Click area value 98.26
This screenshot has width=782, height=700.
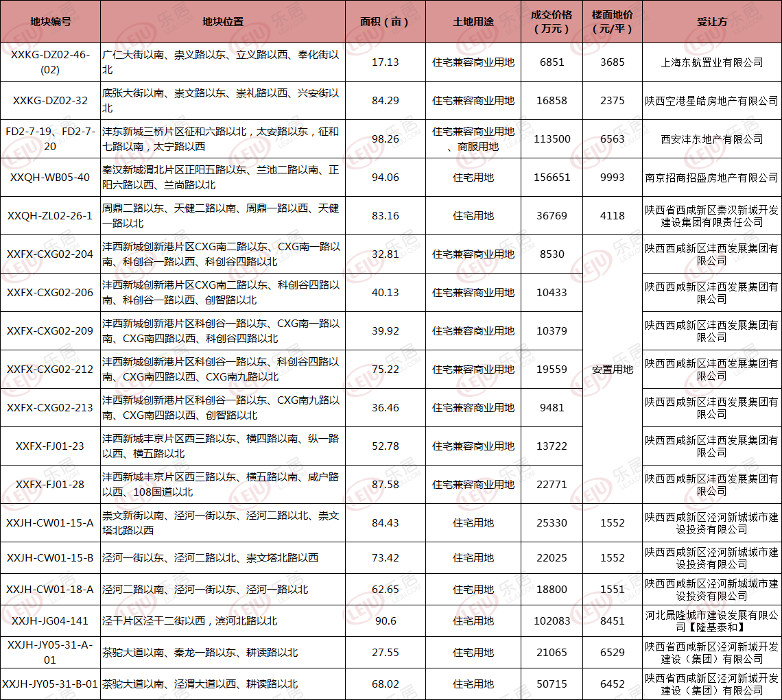(x=385, y=139)
